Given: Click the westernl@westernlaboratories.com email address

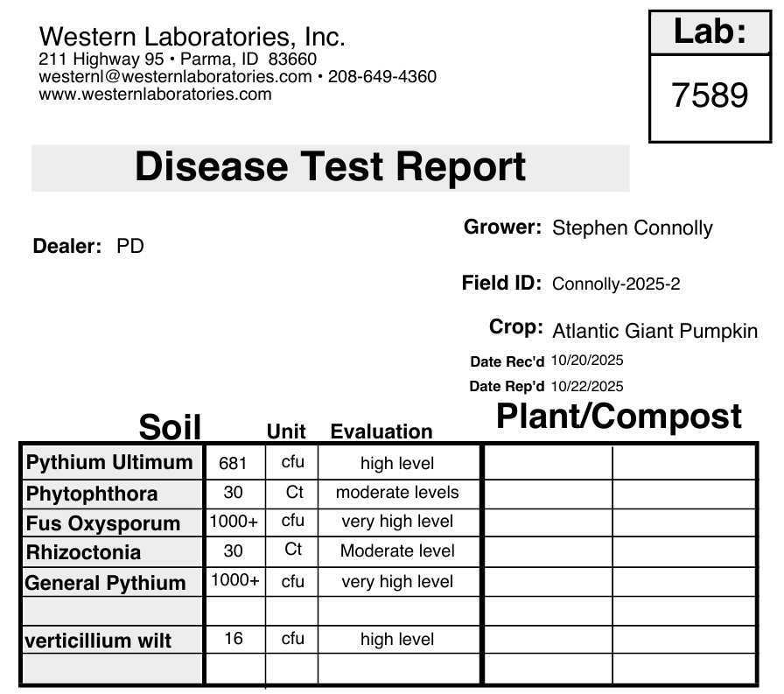Looking at the screenshot, I should pyautogui.click(x=175, y=76).
